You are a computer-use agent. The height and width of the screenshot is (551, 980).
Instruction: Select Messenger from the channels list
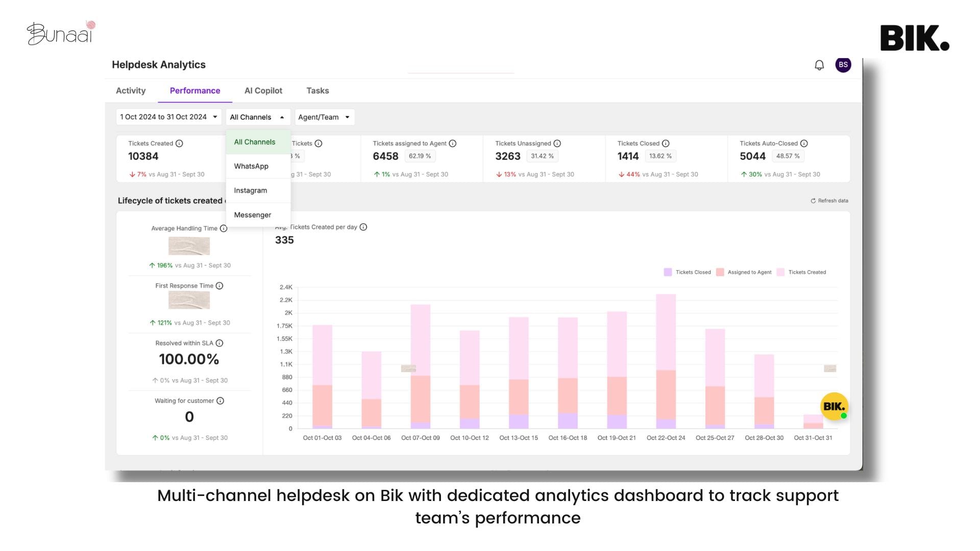click(252, 214)
